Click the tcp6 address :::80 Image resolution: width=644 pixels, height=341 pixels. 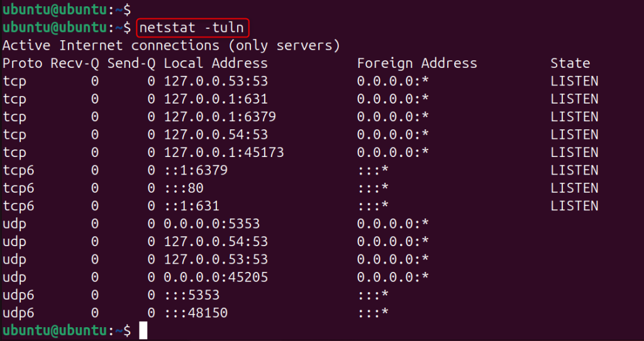click(x=184, y=188)
